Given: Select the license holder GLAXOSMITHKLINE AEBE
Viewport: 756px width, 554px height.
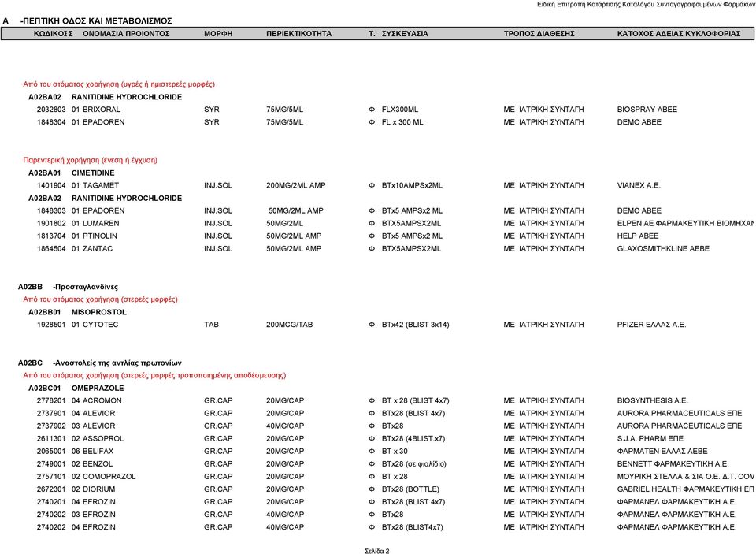Looking at the screenshot, I should point(663,248).
